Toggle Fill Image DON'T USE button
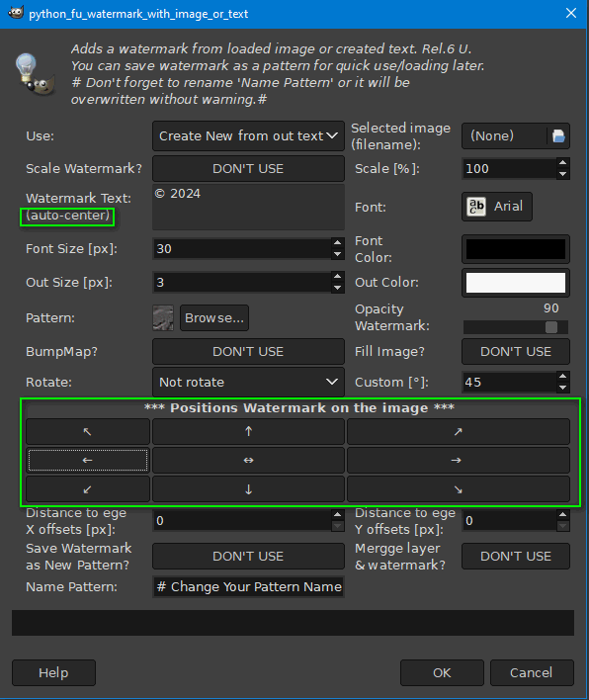 click(x=516, y=352)
